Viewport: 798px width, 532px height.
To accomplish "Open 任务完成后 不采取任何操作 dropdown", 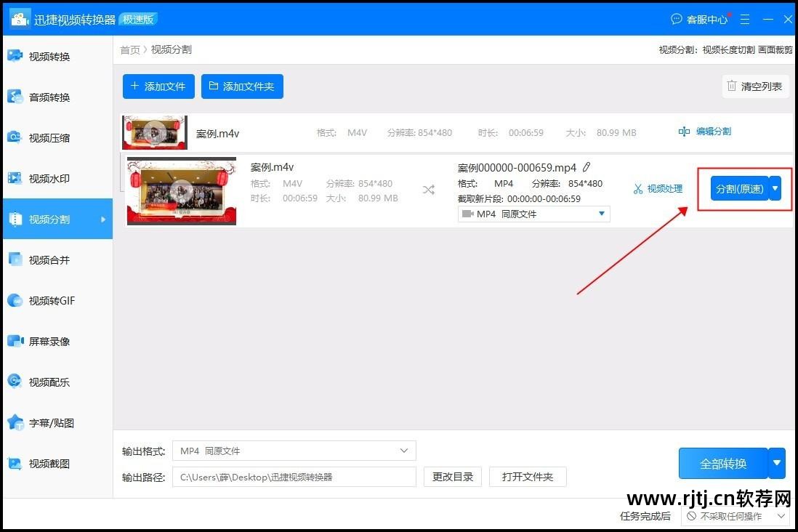I will coord(736,516).
